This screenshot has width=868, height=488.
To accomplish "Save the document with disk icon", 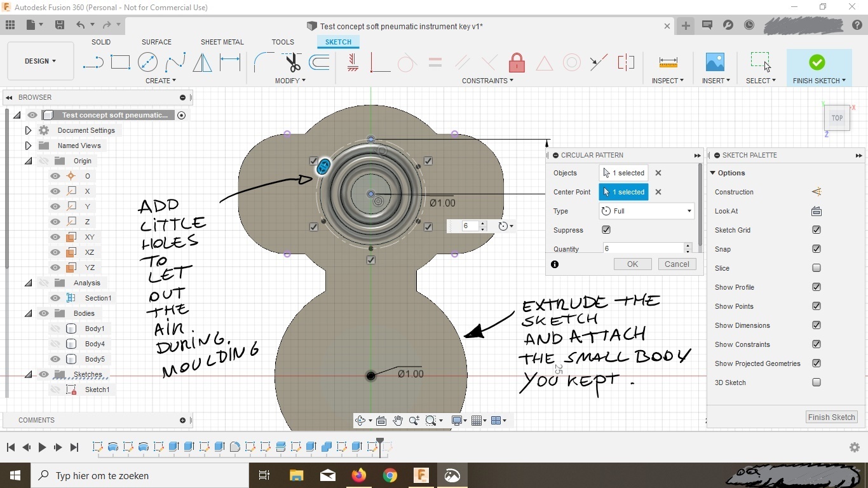I will (x=60, y=25).
